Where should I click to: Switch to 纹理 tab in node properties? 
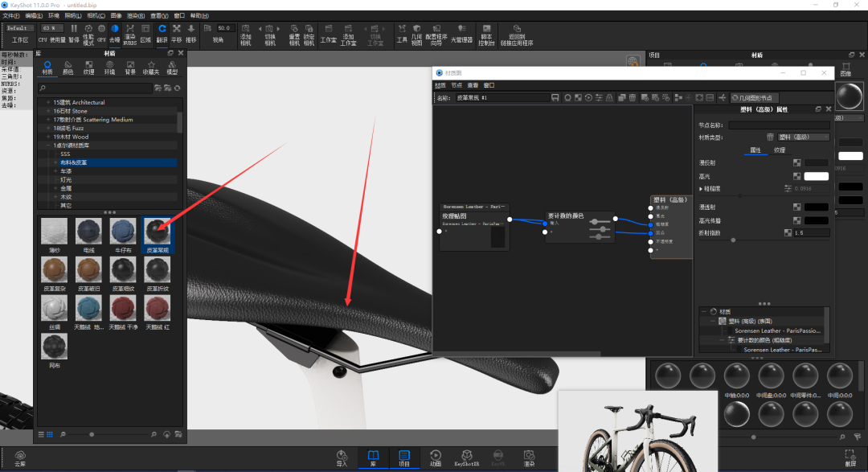pyautogui.click(x=780, y=150)
